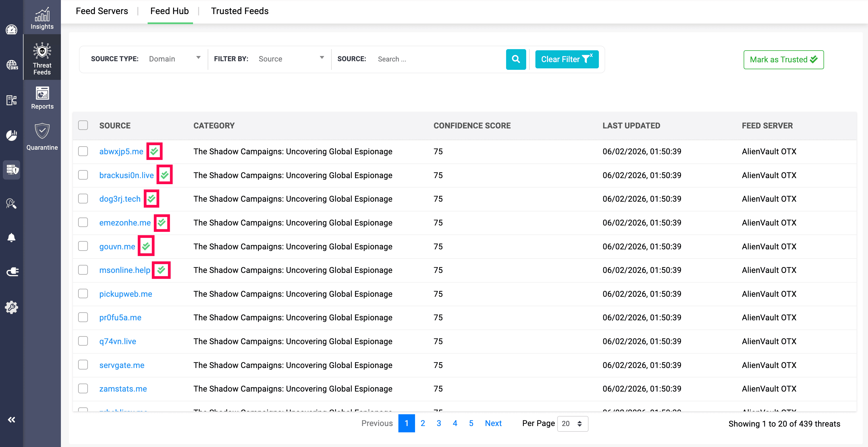
Task: Open the Insights section
Action: [x=42, y=18]
